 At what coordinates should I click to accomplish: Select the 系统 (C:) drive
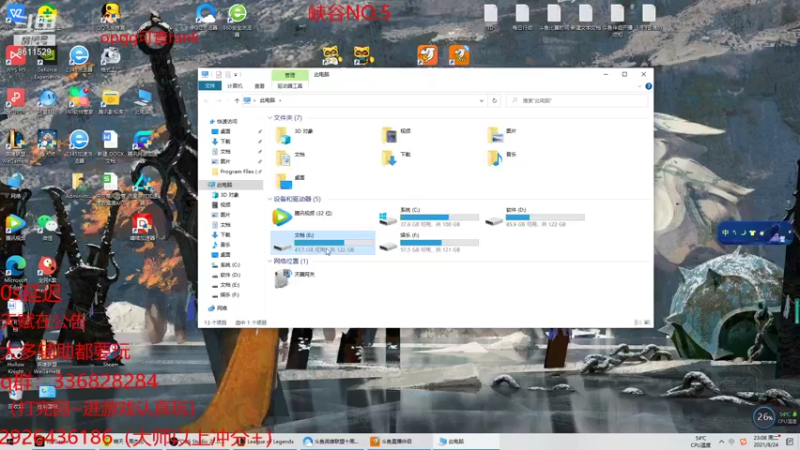point(429,217)
